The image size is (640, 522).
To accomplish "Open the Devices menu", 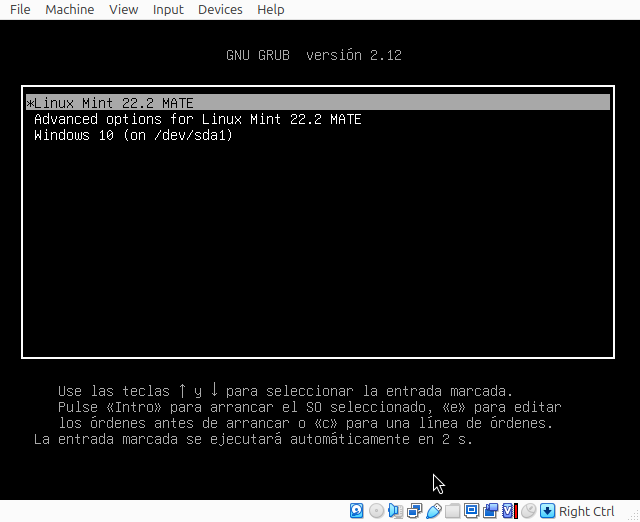I will (x=220, y=9).
